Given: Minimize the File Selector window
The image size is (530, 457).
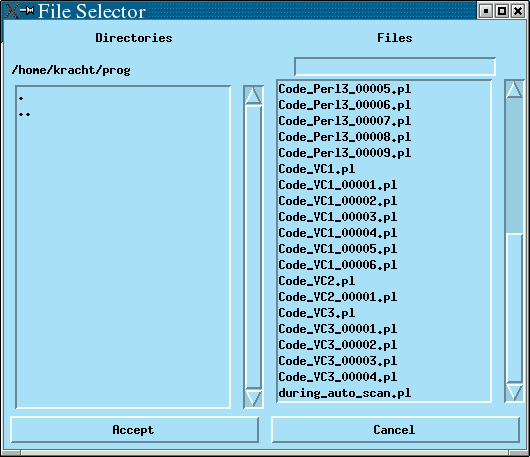Looking at the screenshot, I should point(486,11).
